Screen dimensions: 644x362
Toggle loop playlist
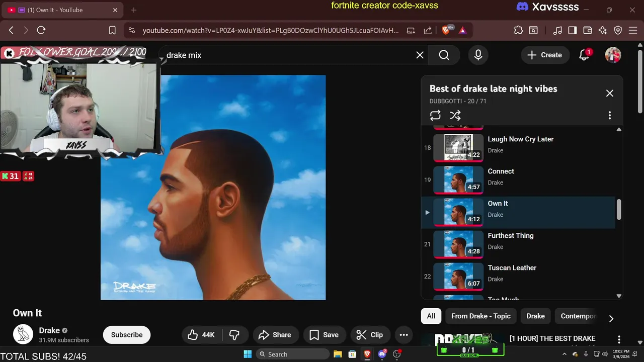pyautogui.click(x=435, y=115)
